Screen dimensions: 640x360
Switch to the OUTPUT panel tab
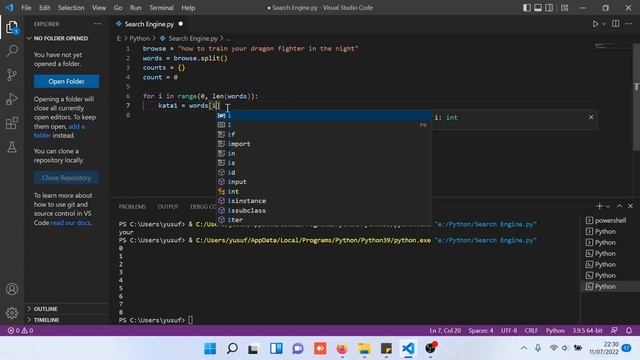coord(168,207)
